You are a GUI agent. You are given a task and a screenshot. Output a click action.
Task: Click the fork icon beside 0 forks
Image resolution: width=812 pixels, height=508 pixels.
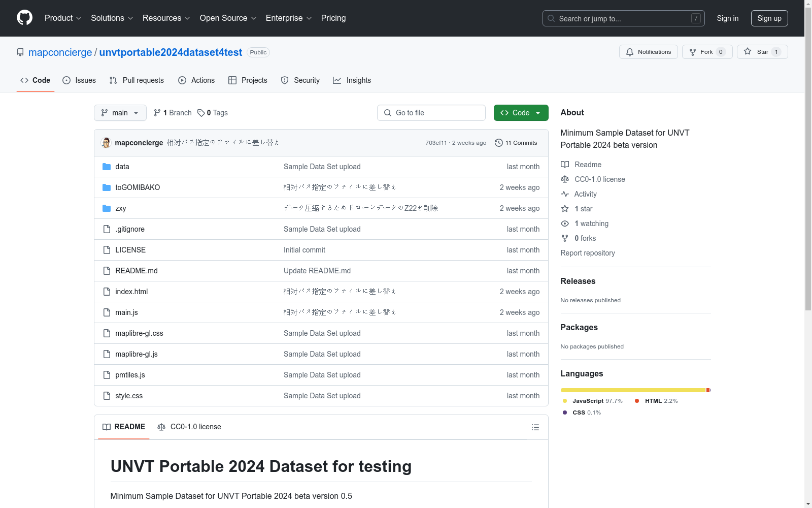coord(565,238)
